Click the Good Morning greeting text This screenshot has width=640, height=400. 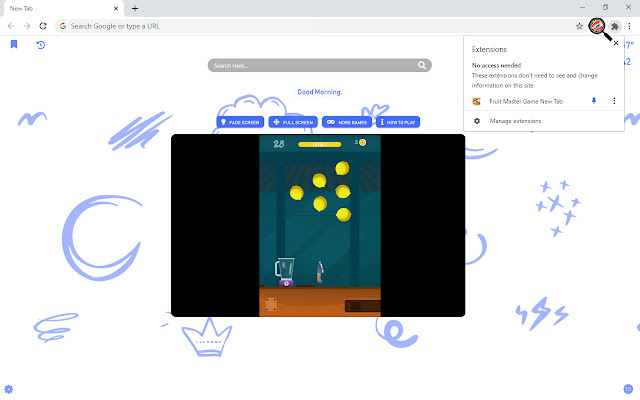coord(320,92)
